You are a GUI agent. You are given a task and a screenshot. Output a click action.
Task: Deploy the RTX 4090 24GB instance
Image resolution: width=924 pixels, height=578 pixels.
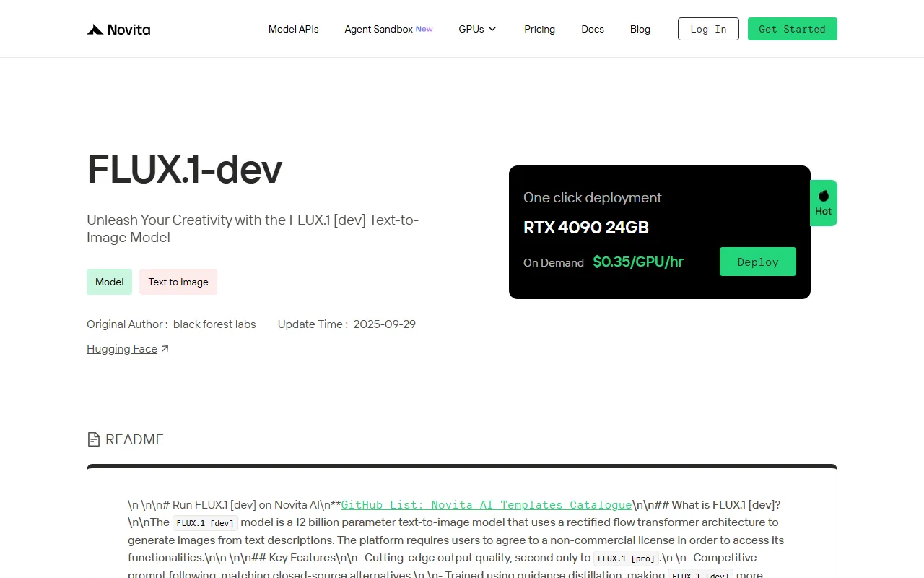[757, 262]
